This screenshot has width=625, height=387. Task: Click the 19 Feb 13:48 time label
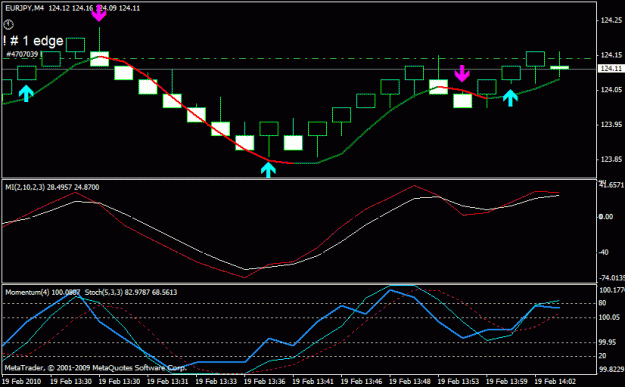(x=410, y=381)
